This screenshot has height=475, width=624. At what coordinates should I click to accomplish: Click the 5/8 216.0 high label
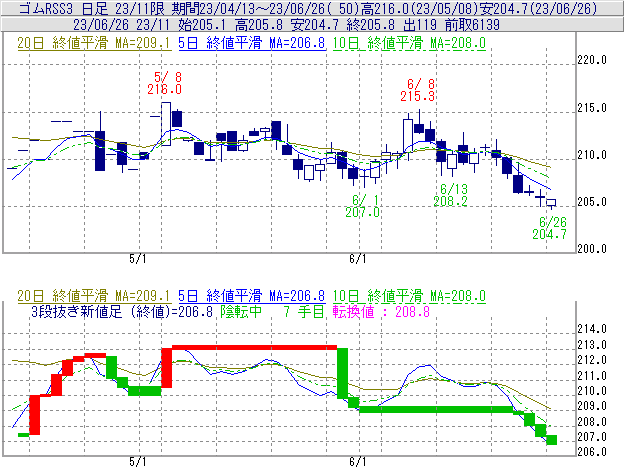164,83
